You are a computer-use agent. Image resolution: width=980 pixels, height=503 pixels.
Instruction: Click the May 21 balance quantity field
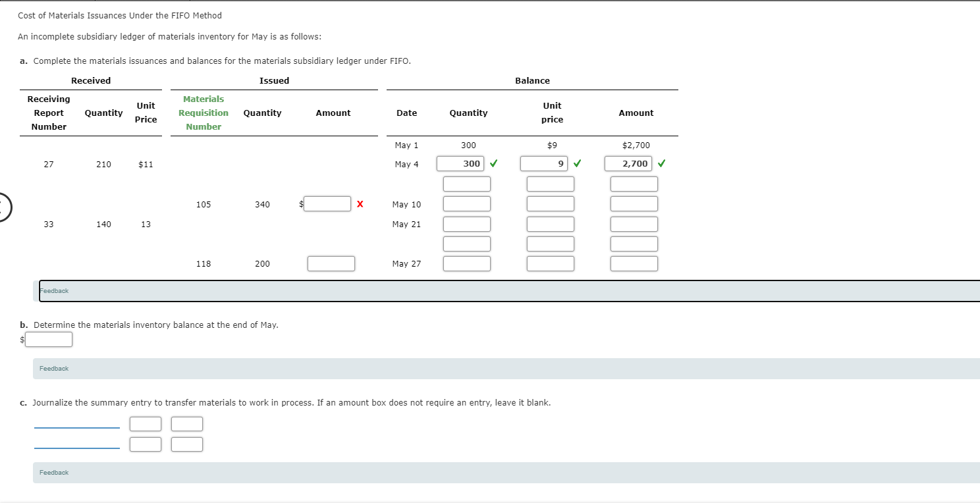(467, 224)
